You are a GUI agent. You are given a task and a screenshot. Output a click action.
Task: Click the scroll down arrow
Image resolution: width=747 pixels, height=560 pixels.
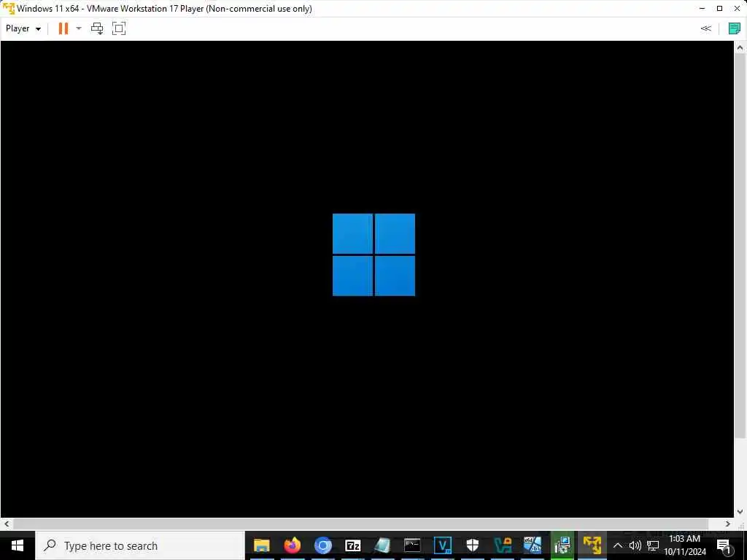click(740, 512)
